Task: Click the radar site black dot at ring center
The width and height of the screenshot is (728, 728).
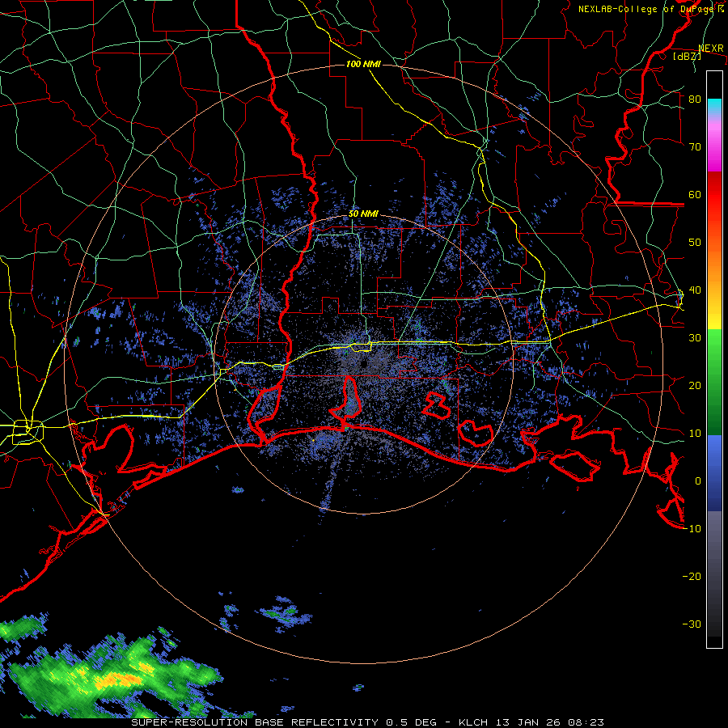Action: click(363, 363)
